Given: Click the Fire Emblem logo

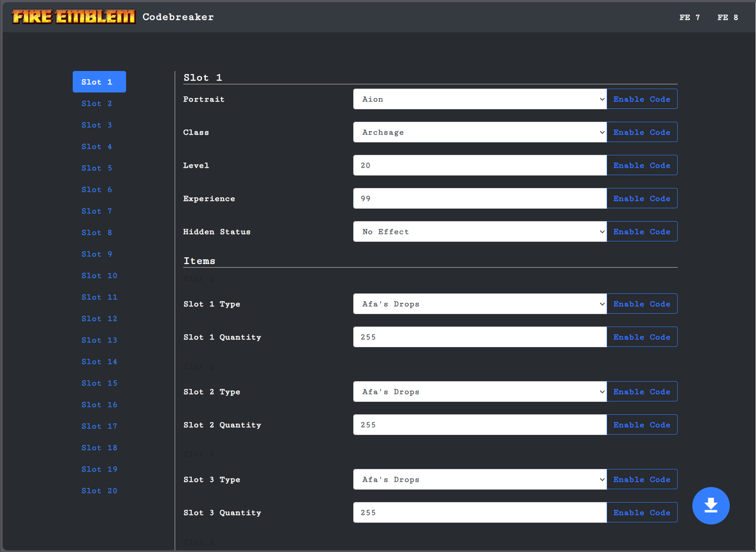Looking at the screenshot, I should [74, 17].
